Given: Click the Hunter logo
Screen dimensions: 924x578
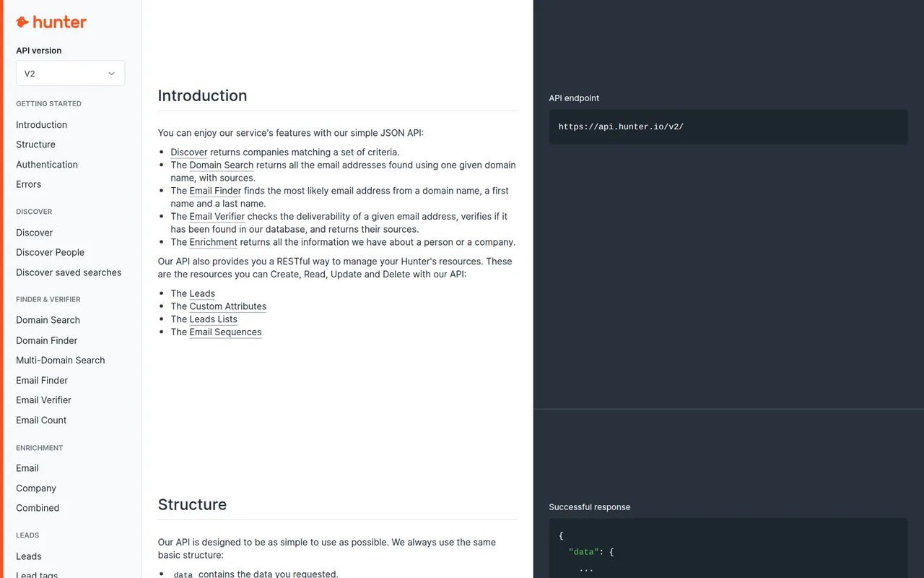Looking at the screenshot, I should (x=51, y=22).
